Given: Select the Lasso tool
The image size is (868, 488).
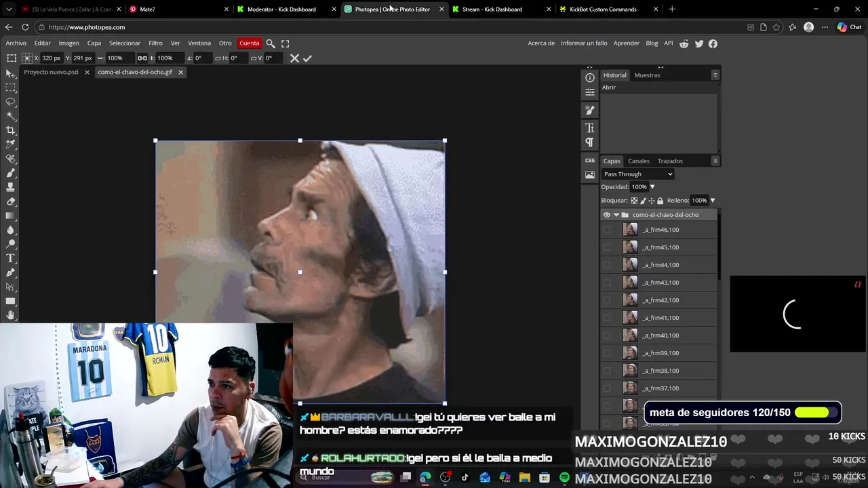Looking at the screenshot, I should pos(10,102).
